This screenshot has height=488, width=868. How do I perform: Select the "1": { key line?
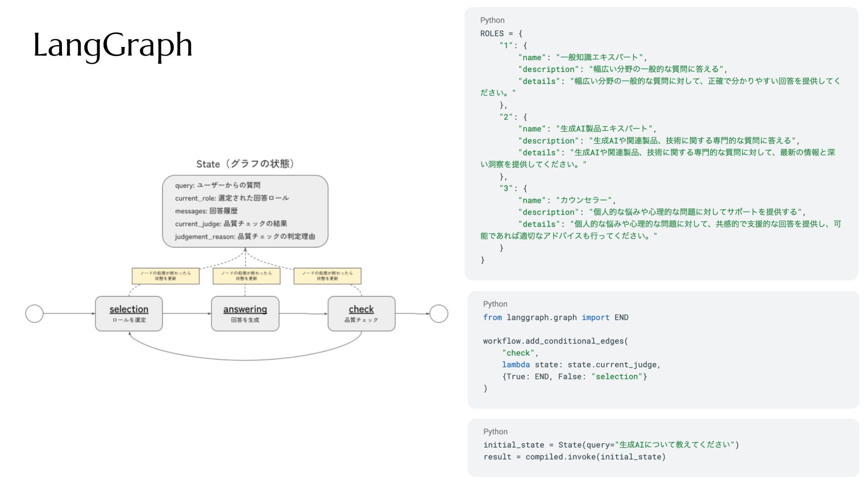pos(513,45)
